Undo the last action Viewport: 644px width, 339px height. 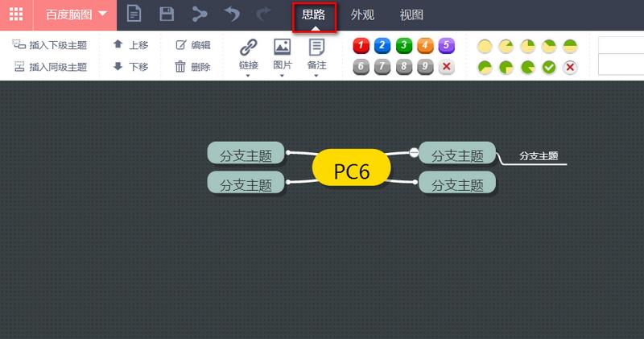(x=232, y=14)
